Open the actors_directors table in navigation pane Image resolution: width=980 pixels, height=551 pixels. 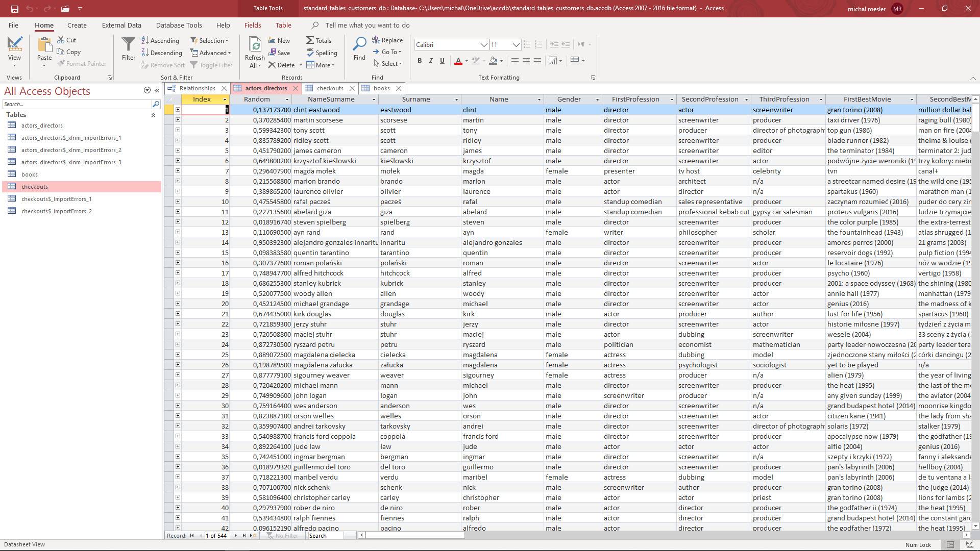tap(42, 126)
